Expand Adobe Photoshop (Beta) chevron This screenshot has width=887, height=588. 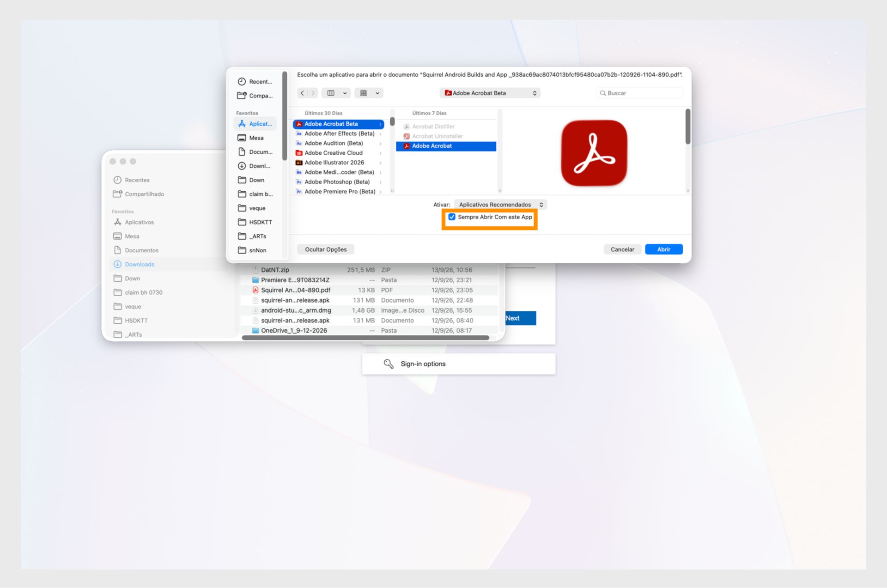[380, 182]
